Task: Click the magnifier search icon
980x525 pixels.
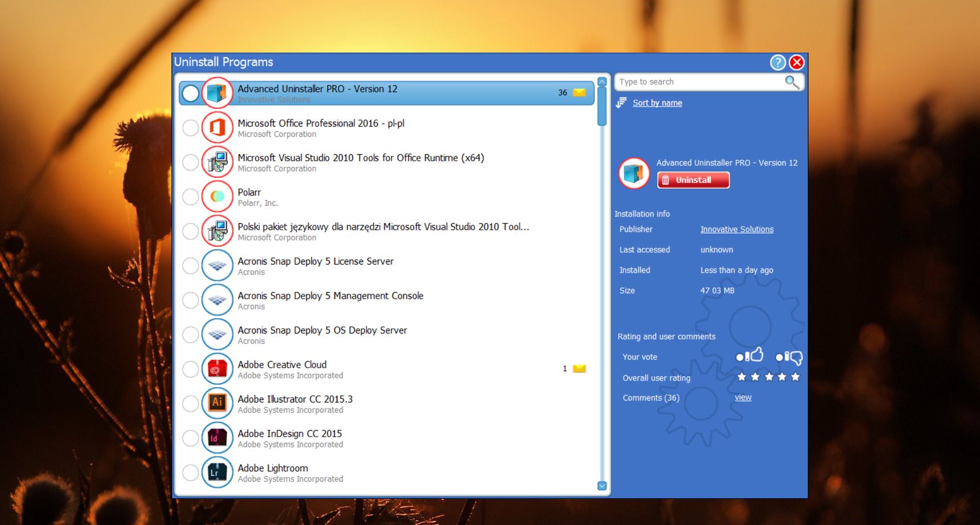Action: point(792,82)
